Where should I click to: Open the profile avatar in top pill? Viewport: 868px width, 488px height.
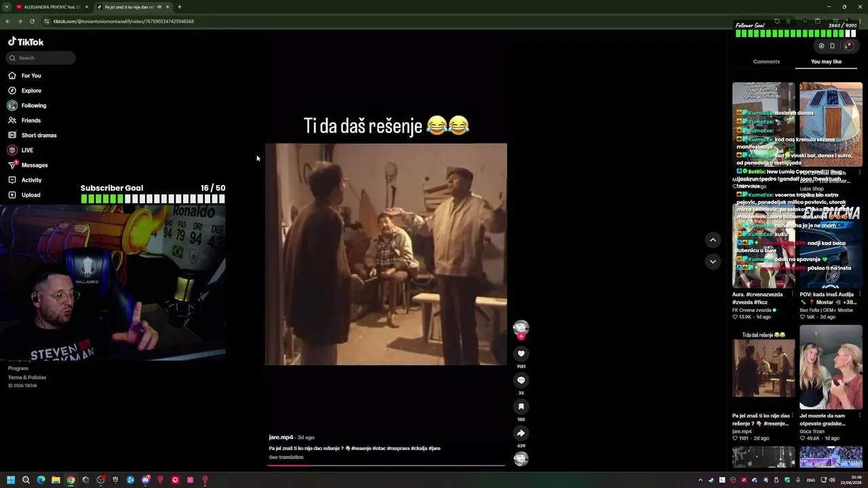[x=848, y=46]
